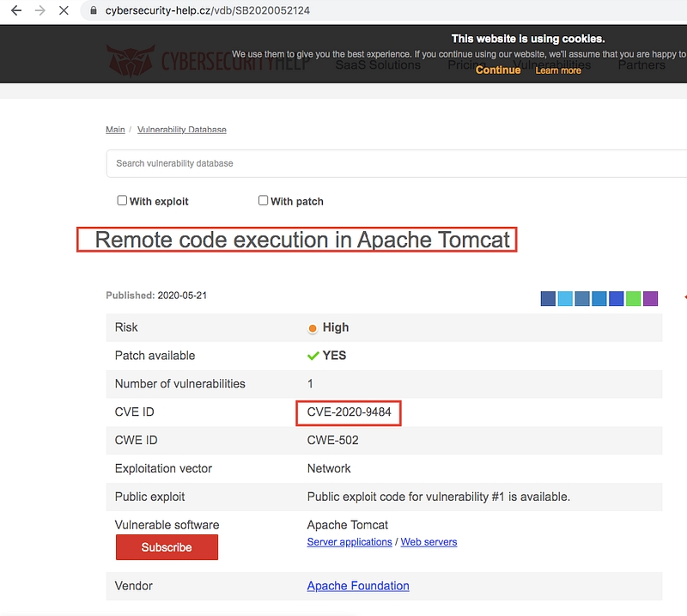Image resolution: width=687 pixels, height=616 pixels.
Task: Open the SaaS Solutions menu
Action: pyautogui.click(x=378, y=64)
